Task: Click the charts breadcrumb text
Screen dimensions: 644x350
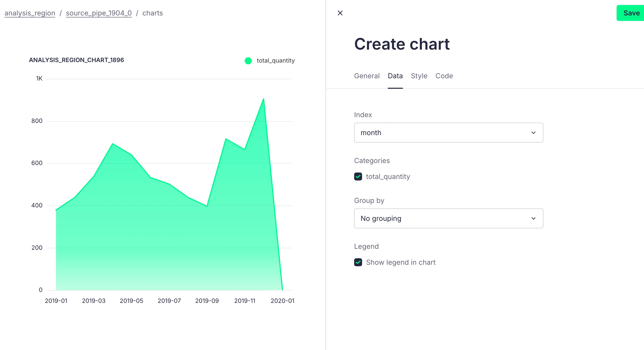Action: (152, 13)
